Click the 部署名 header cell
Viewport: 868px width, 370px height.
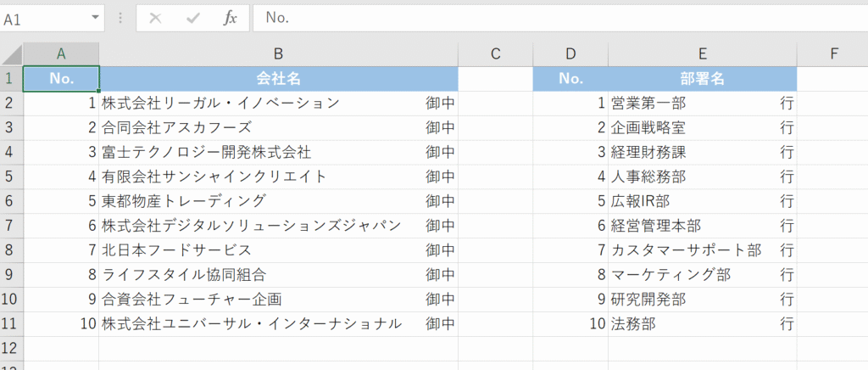pyautogui.click(x=702, y=79)
